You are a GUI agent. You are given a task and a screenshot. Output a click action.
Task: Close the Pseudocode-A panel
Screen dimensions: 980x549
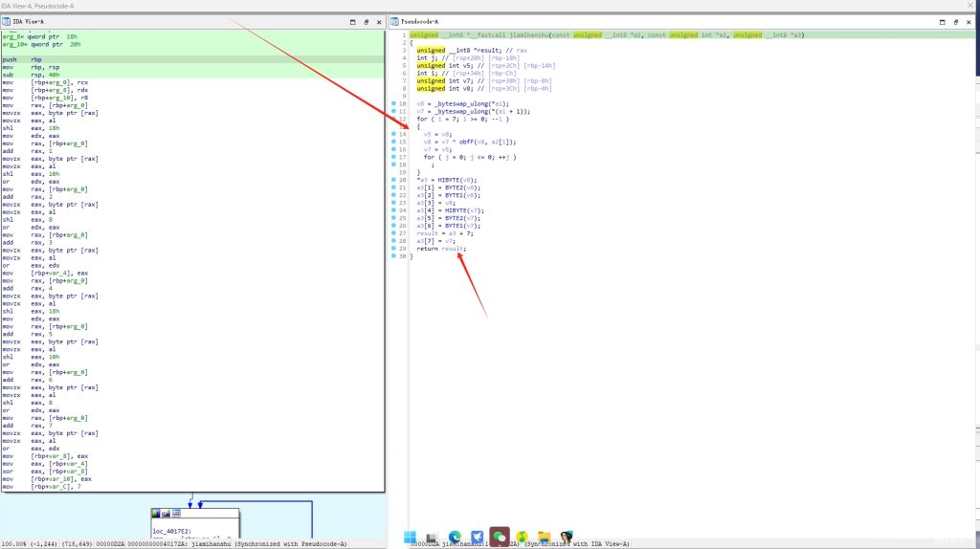[969, 22]
